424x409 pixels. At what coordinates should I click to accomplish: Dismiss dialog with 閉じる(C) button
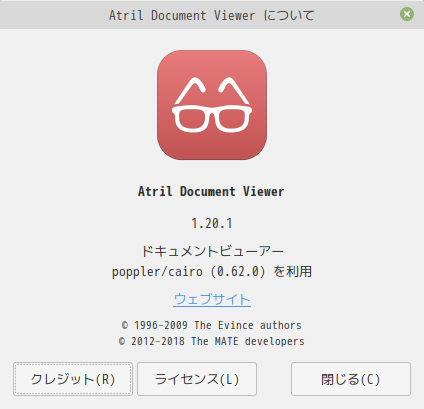click(x=351, y=379)
